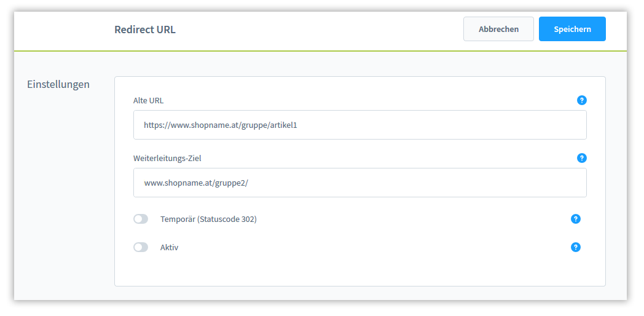The height and width of the screenshot is (316, 644).
Task: Cancel editing via Abbrechen button
Action: point(498,29)
